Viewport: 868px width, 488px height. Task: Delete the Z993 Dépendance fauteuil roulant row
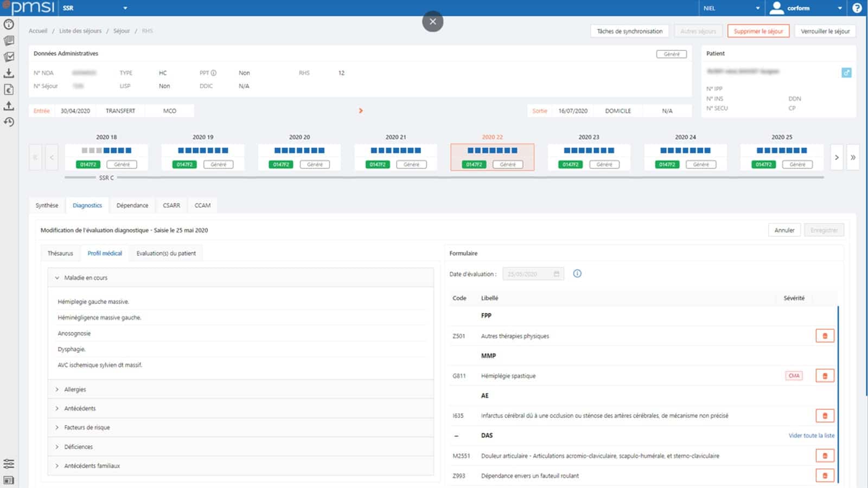(825, 476)
